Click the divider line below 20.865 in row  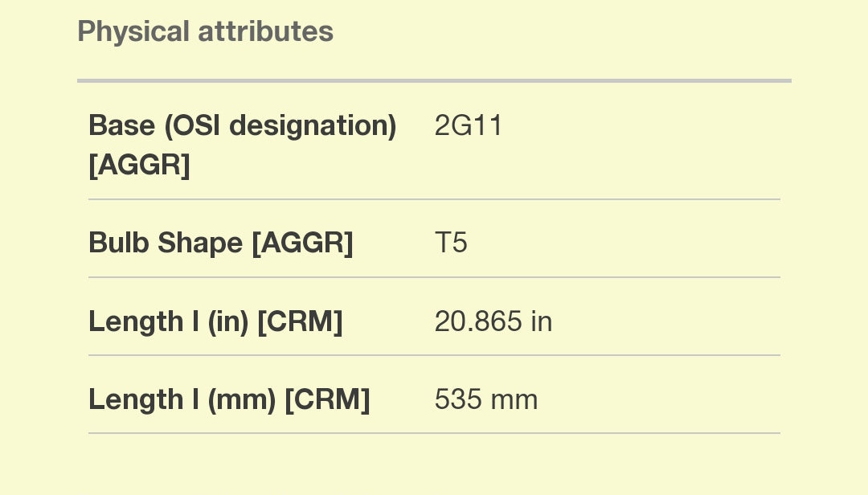[x=434, y=355]
